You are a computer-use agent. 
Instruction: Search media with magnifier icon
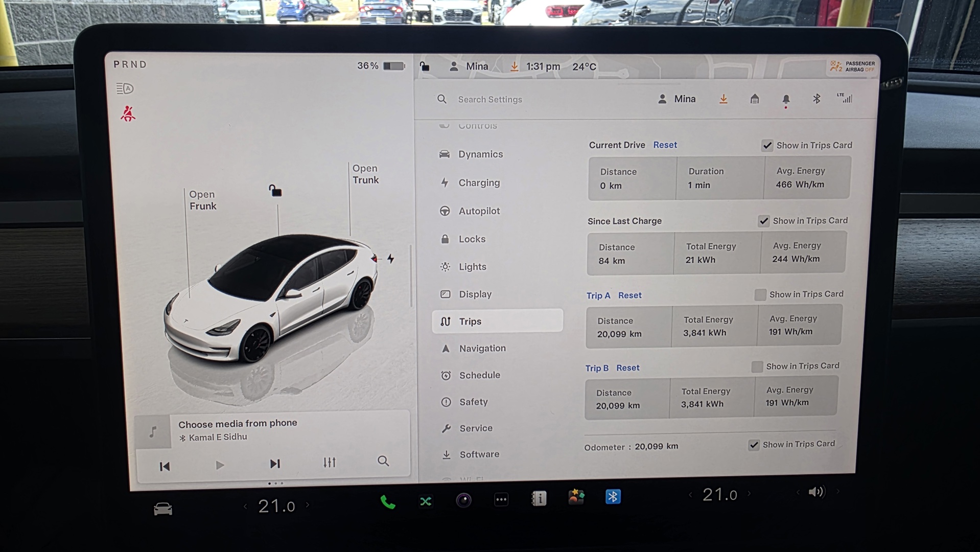tap(383, 462)
